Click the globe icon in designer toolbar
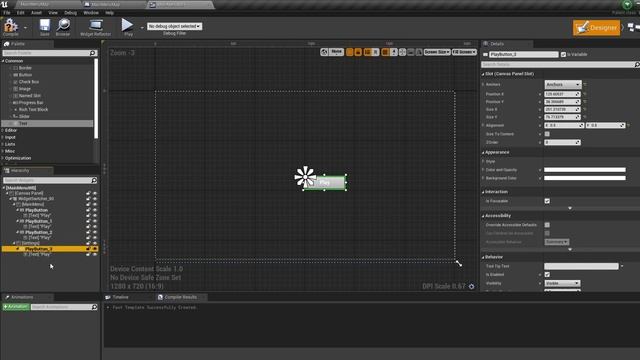Image resolution: width=640 pixels, height=360 pixels. pyautogui.click(x=324, y=52)
